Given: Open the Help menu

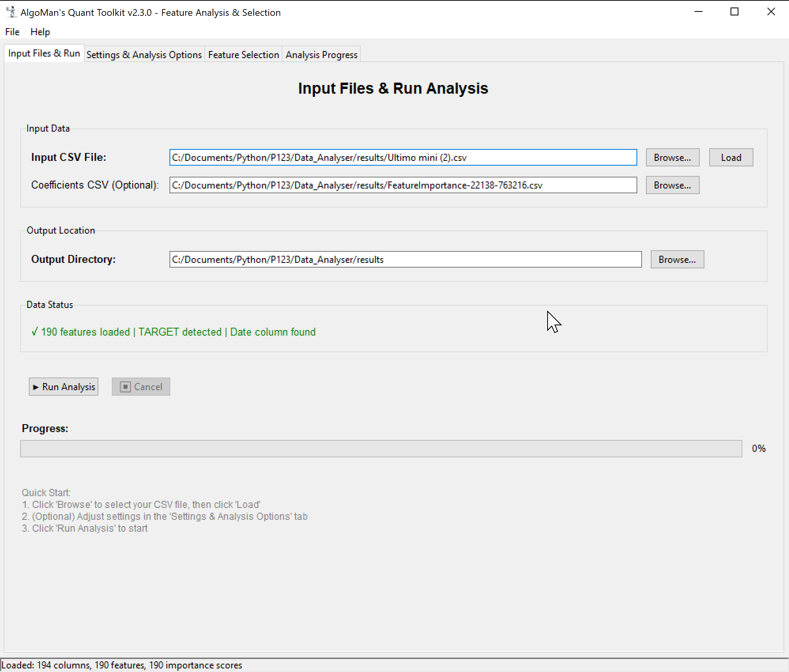Looking at the screenshot, I should click(x=40, y=32).
